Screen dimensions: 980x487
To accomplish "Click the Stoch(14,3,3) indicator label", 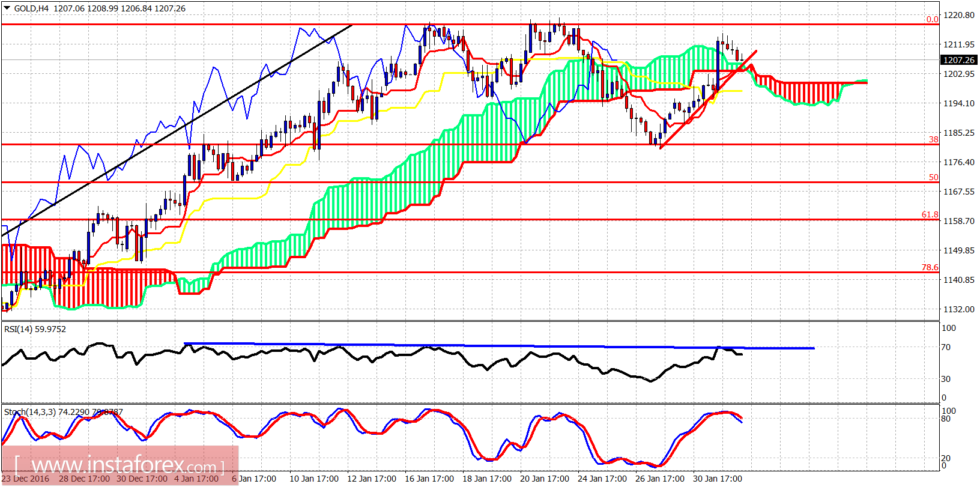I will click(64, 412).
